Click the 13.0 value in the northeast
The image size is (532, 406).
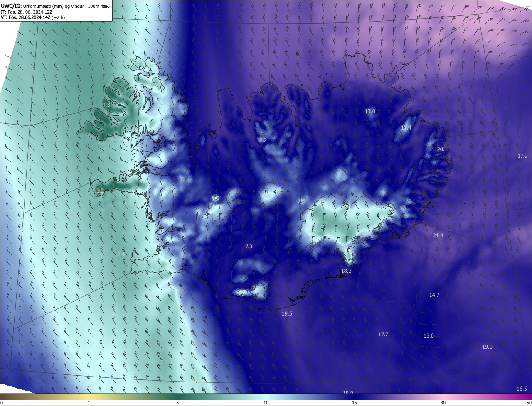pos(370,111)
